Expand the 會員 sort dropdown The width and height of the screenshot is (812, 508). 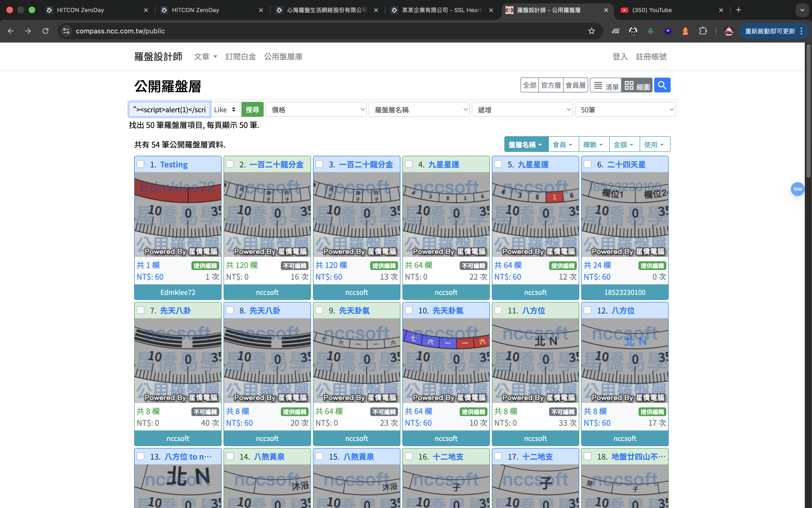coord(563,144)
